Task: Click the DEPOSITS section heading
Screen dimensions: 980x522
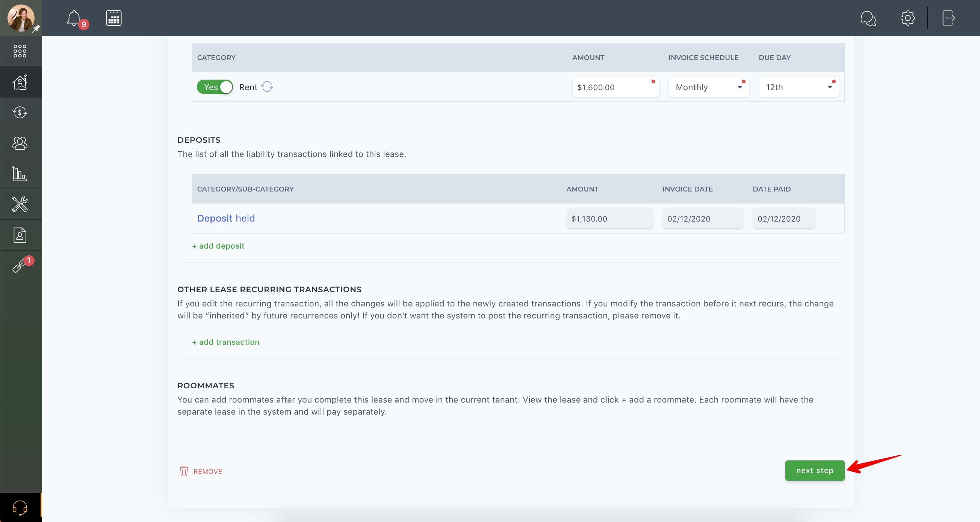Action: pyautogui.click(x=199, y=140)
